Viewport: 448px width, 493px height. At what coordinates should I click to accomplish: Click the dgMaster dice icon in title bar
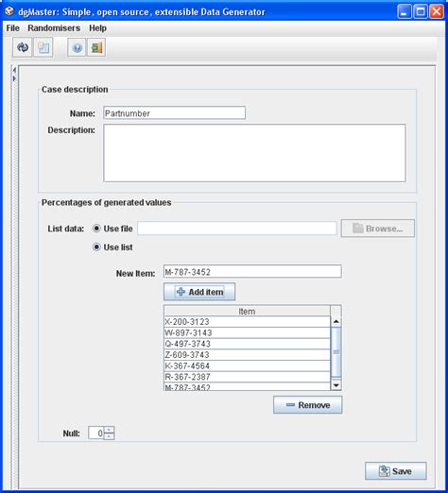click(9, 11)
